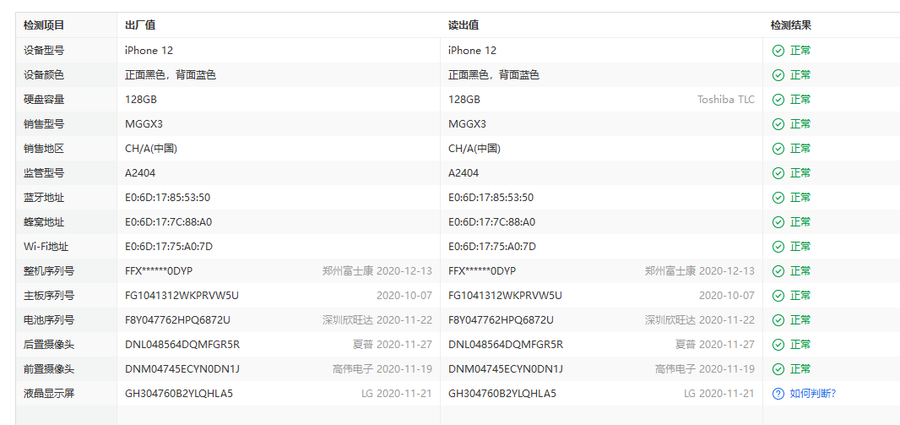The height and width of the screenshot is (425, 900).
Task: Click the green check icon in 主板序列号 row
Action: (778, 296)
